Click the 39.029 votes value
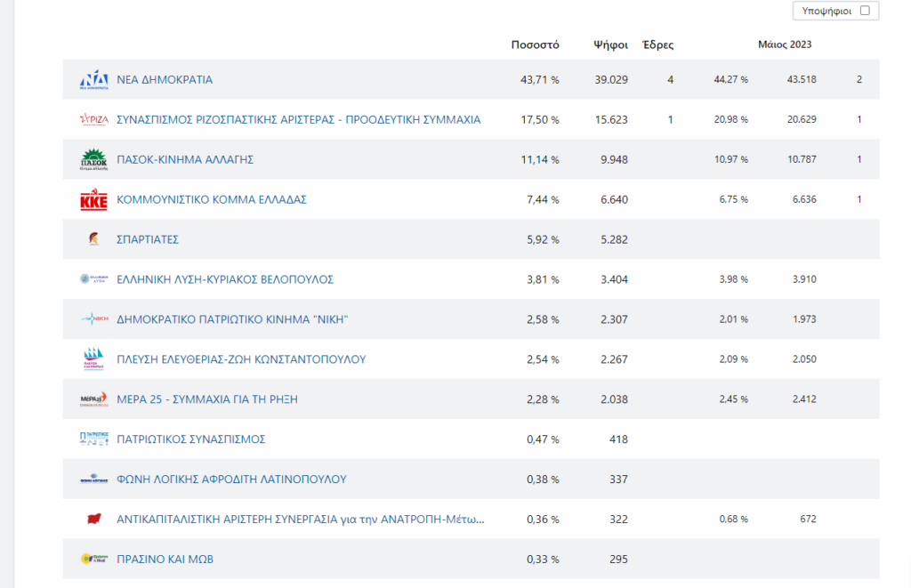This screenshot has height=588, width=911. (x=611, y=79)
